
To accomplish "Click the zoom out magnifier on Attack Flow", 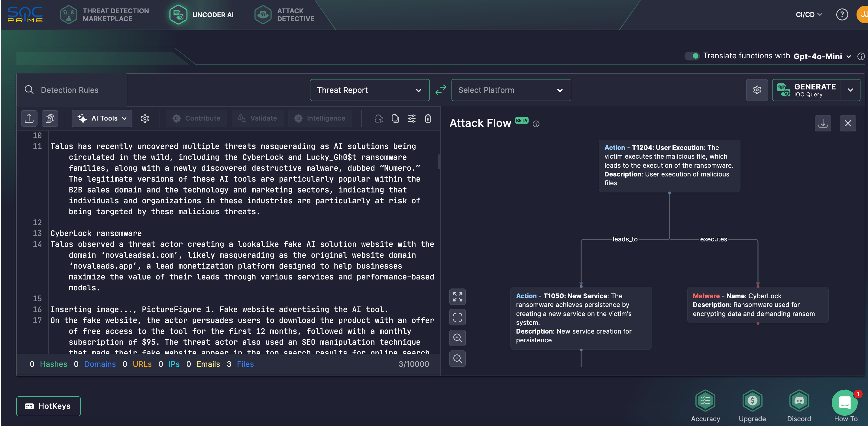I will point(457,358).
